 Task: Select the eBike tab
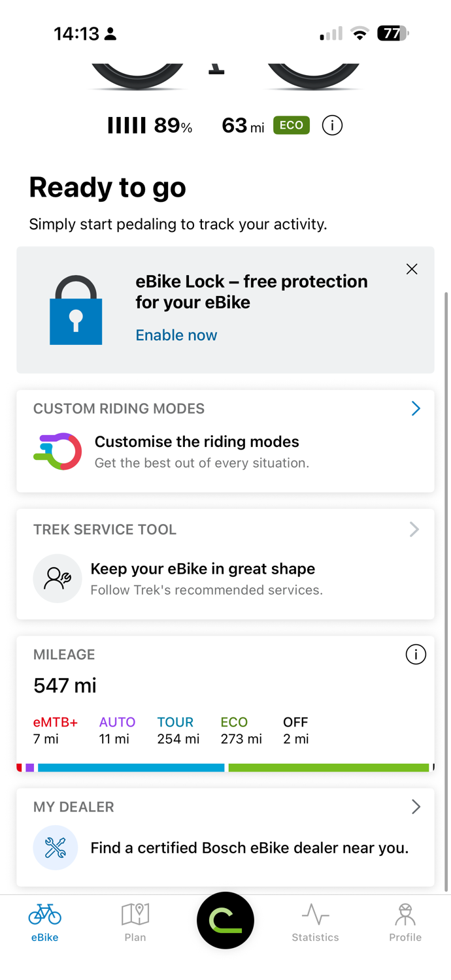coord(45,923)
